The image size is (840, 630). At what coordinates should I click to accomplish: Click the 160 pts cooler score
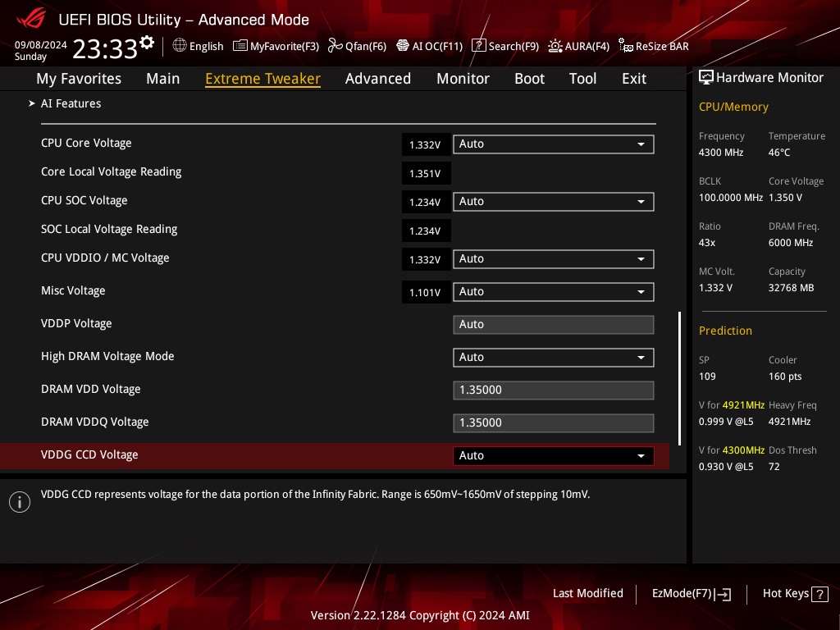tap(785, 376)
